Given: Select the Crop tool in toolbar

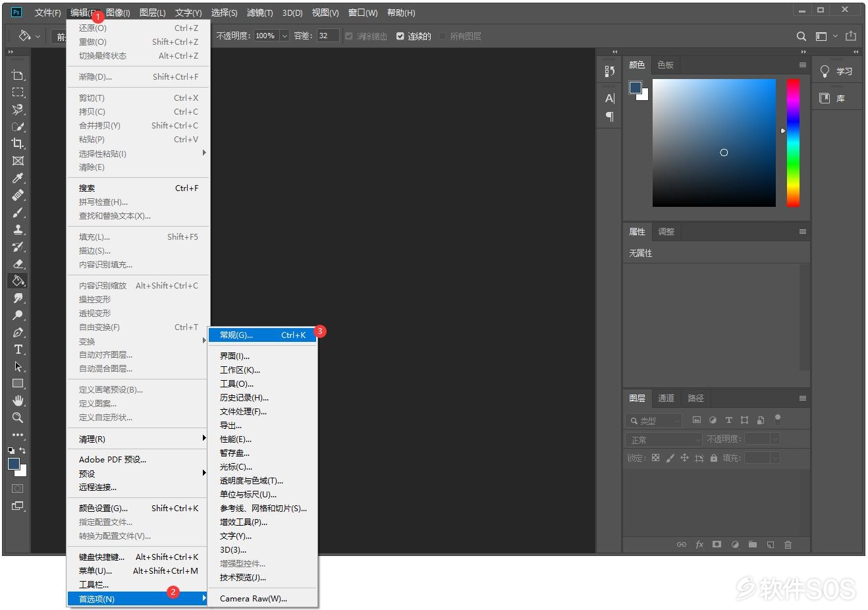Looking at the screenshot, I should 18,144.
